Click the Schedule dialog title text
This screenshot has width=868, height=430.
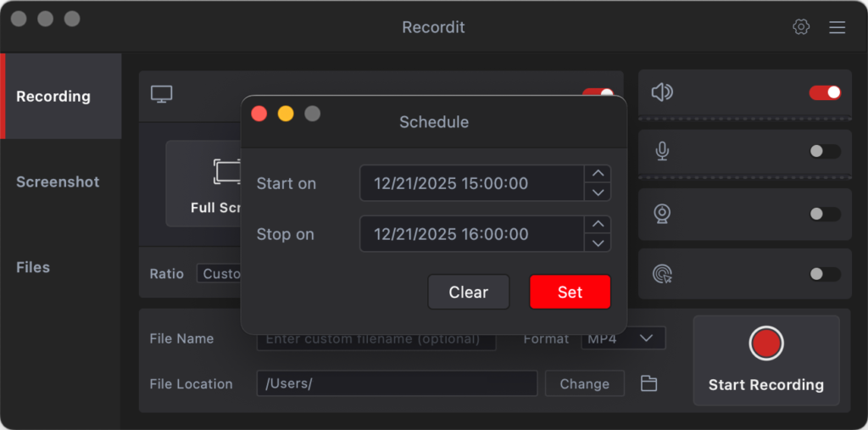click(434, 122)
